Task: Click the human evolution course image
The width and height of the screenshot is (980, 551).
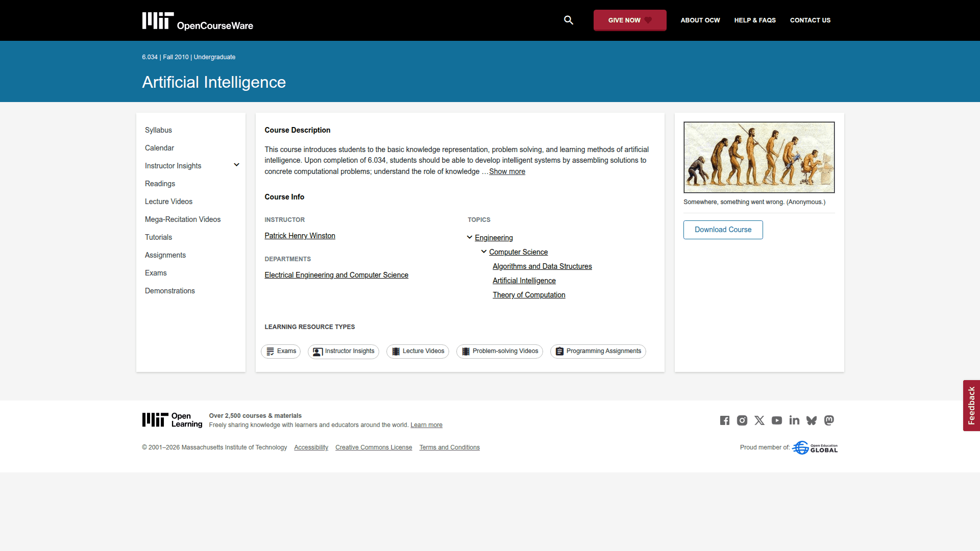Action: [x=758, y=157]
